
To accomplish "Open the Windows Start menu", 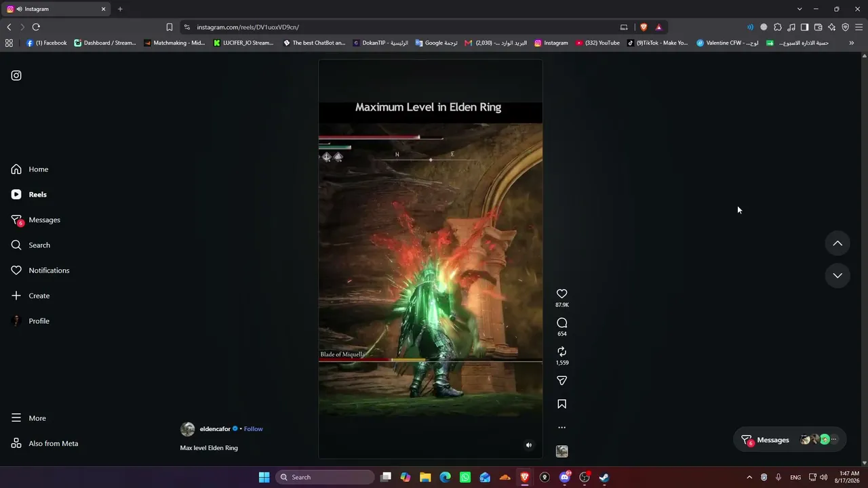I will [264, 477].
